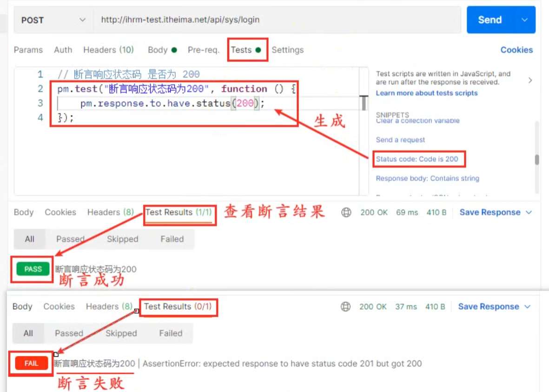This screenshot has height=392, width=549.
Task: Filter test results by Passed
Action: click(x=70, y=239)
